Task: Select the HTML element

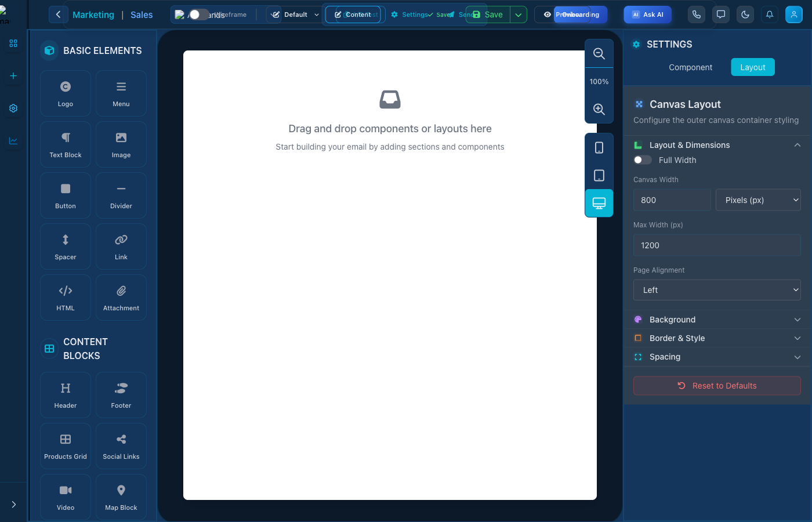Action: coord(66,298)
